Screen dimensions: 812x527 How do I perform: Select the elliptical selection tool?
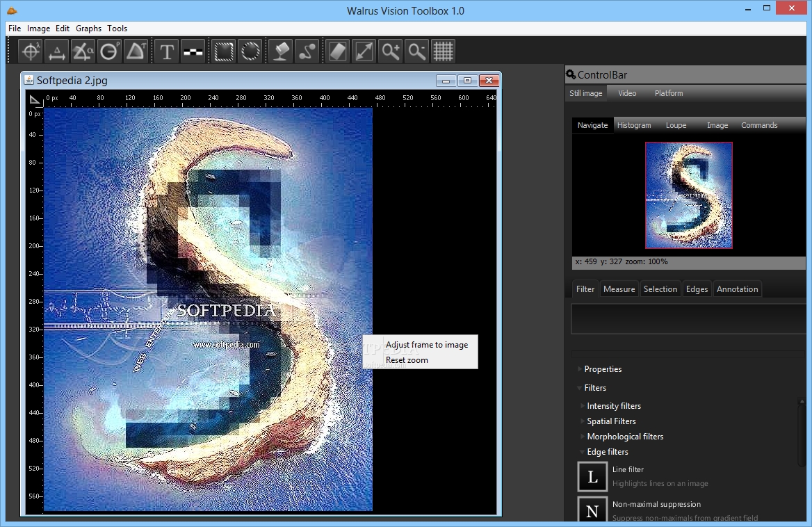(250, 51)
